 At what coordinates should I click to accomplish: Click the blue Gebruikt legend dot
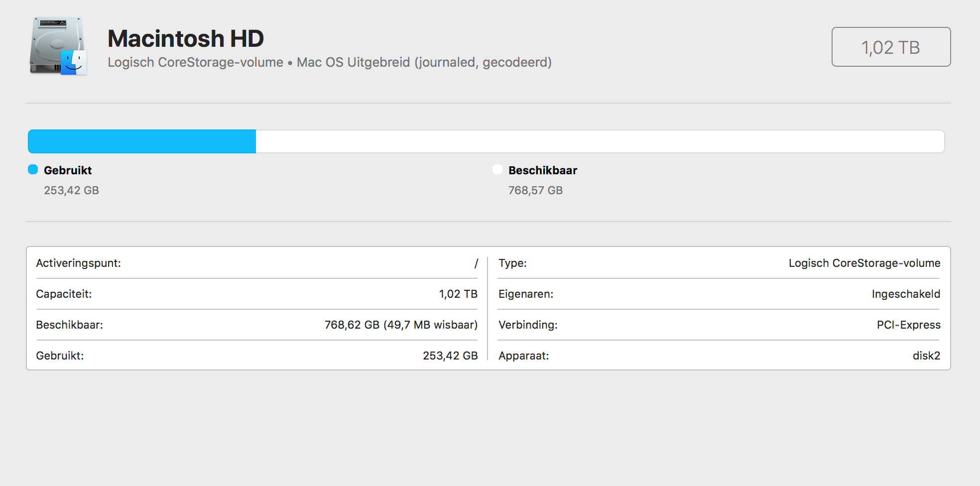coord(33,169)
